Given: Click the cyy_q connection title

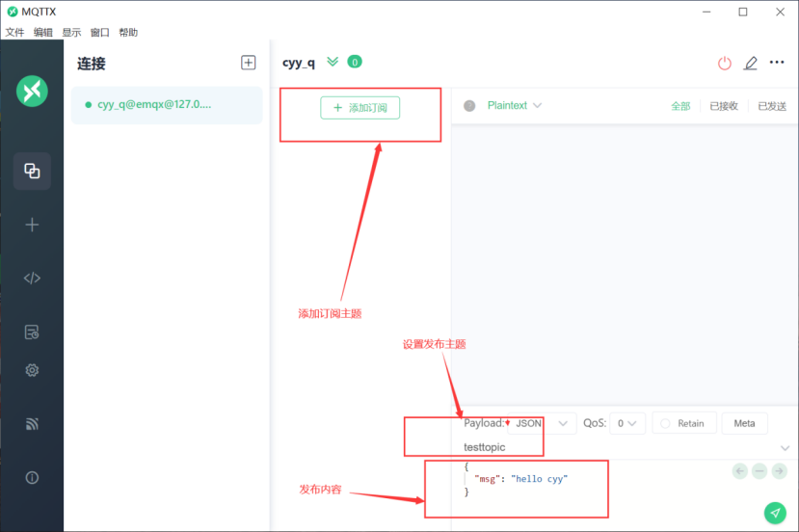Looking at the screenshot, I should click(299, 63).
